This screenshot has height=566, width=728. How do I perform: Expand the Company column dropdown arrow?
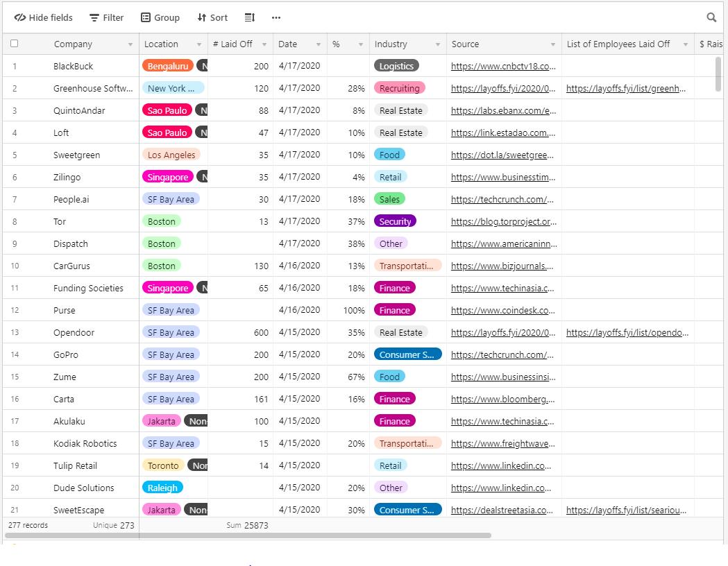coord(130,44)
